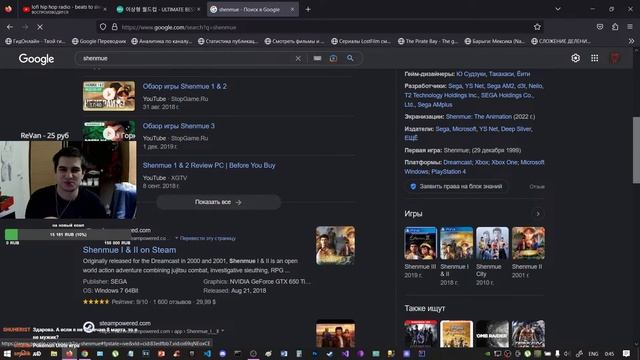This screenshot has height=360, width=640.
Task: Open new browser tab
Action: [x=308, y=9]
